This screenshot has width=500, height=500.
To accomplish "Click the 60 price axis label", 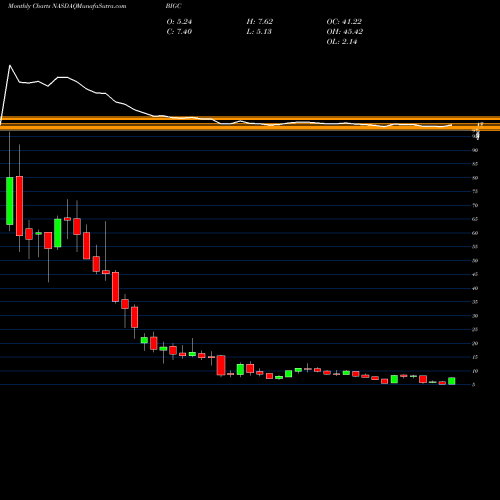I will pyautogui.click(x=475, y=233).
